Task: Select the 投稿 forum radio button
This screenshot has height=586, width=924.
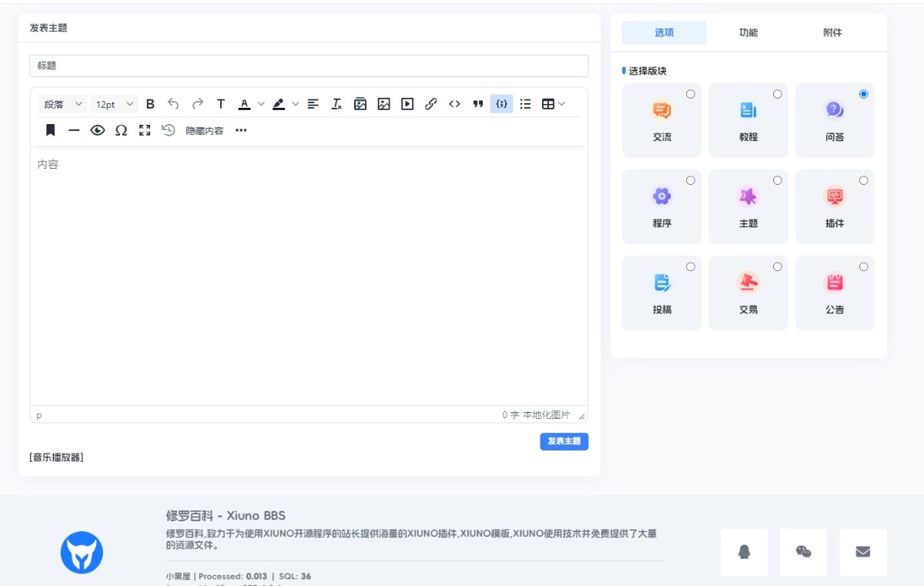Action: pos(691,266)
